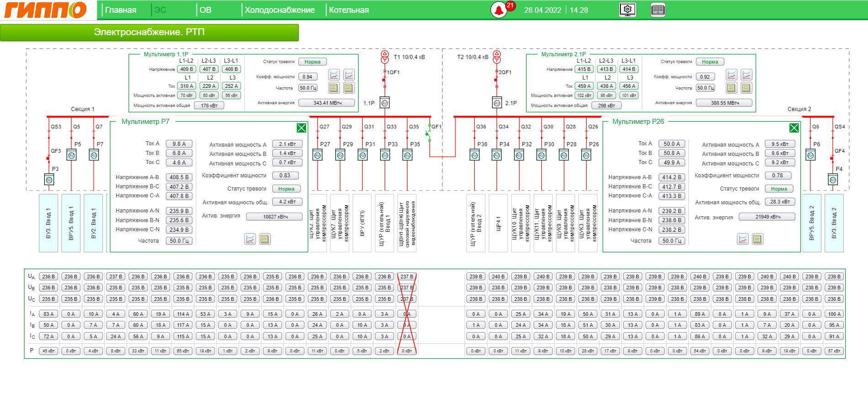Image resolution: width=868 pixels, height=394 pixels.
Task: Select the P34 meter symbol
Action: (497, 155)
